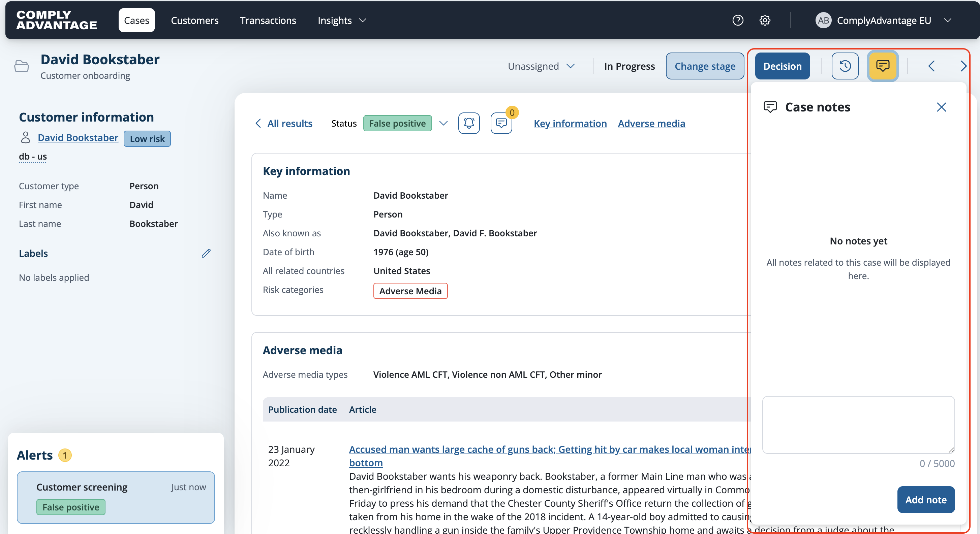This screenshot has height=534, width=980.
Task: Click the False positive tag in Alerts
Action: [71, 507]
